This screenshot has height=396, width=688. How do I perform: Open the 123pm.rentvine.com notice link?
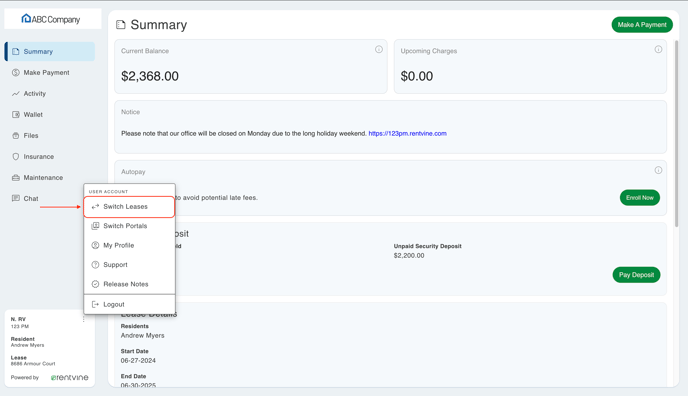pos(408,134)
